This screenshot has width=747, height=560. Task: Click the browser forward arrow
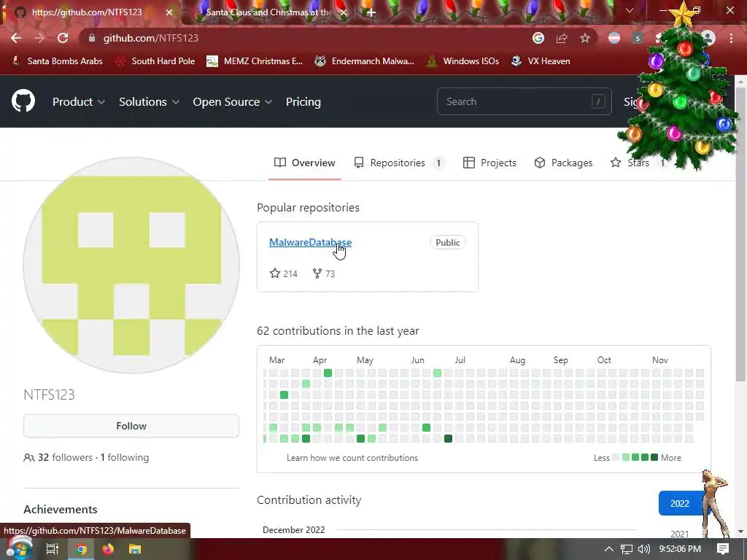point(39,38)
